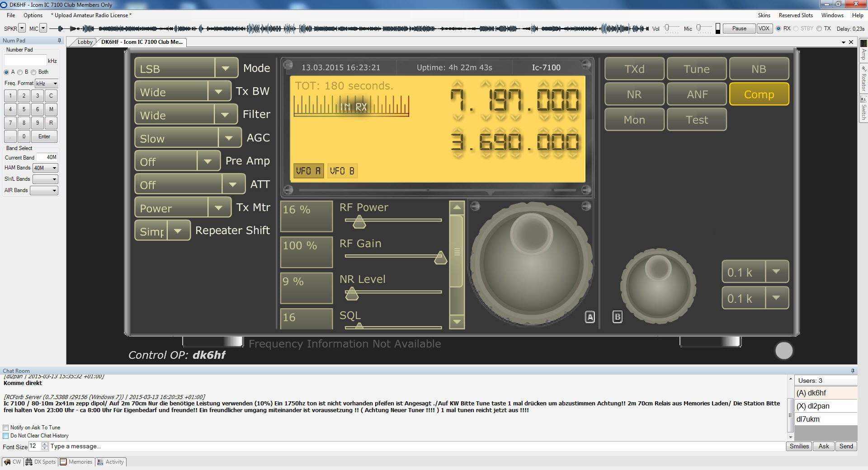Click the Ask button in chat
Image resolution: width=868 pixels, height=470 pixels.
point(824,446)
